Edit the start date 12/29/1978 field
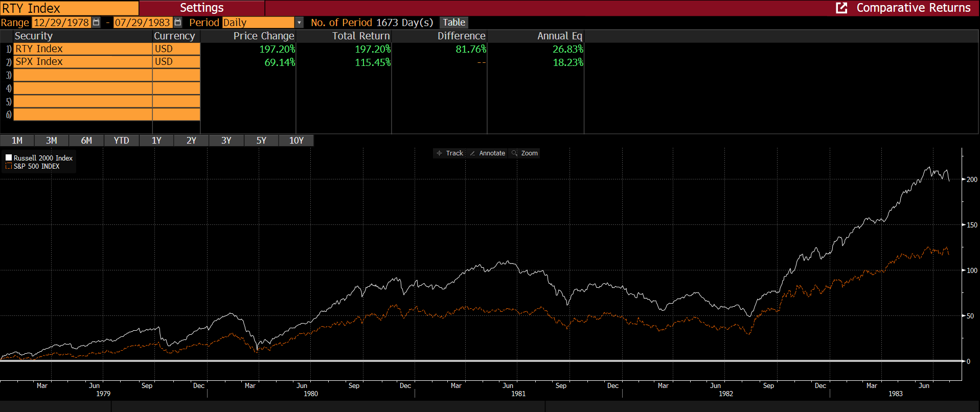980x412 pixels. pyautogui.click(x=61, y=22)
